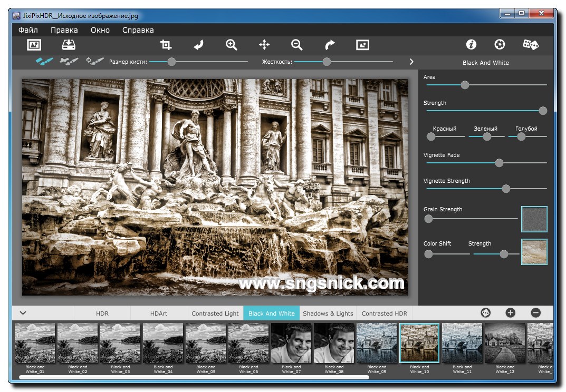The width and height of the screenshot is (566, 392).
Task: Select the first blue brush tool
Action: click(x=44, y=61)
